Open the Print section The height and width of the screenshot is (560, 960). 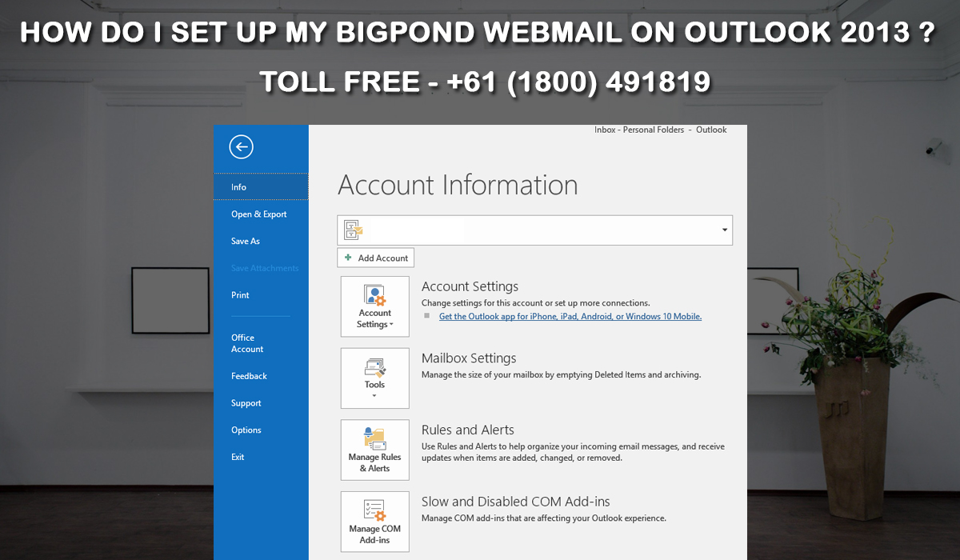[x=239, y=294]
